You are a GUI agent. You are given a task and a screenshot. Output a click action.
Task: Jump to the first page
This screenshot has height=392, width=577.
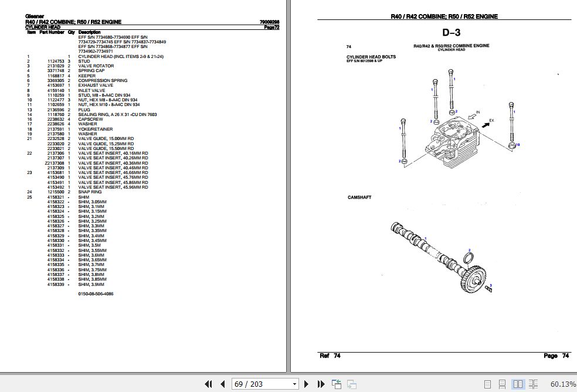coord(208,383)
